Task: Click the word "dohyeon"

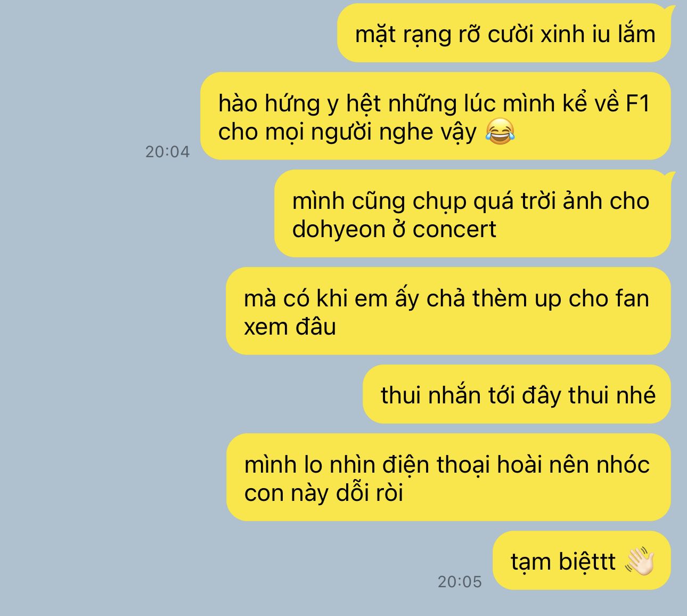Action: pos(339,229)
